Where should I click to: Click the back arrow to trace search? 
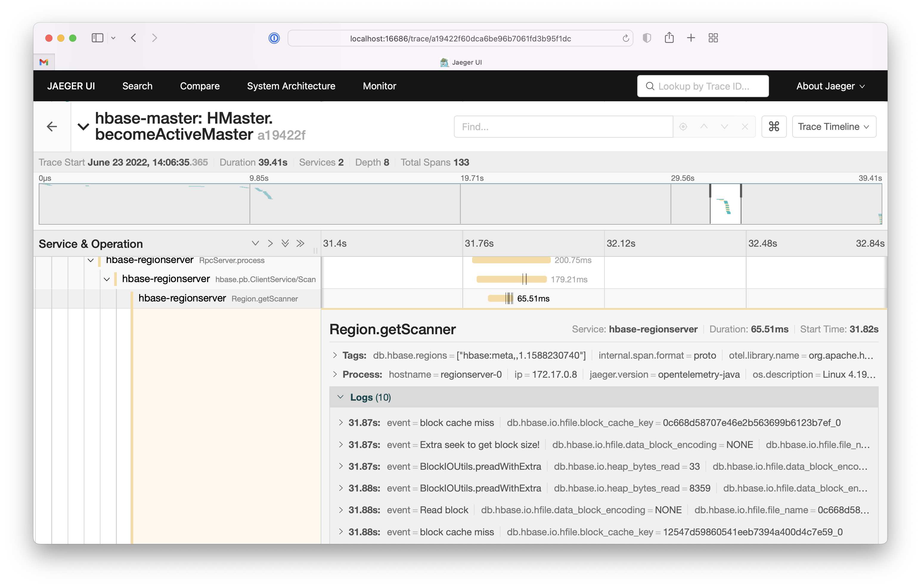point(52,127)
